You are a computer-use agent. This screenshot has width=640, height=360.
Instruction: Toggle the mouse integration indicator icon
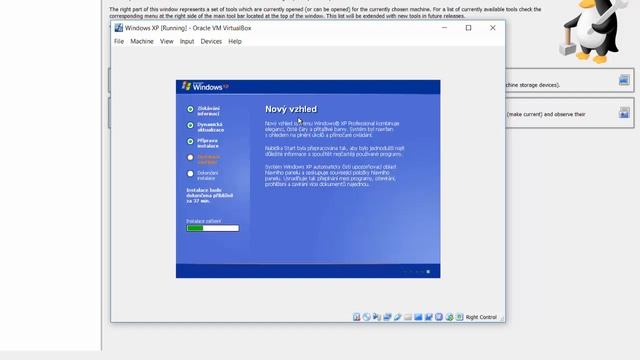pyautogui.click(x=449, y=317)
